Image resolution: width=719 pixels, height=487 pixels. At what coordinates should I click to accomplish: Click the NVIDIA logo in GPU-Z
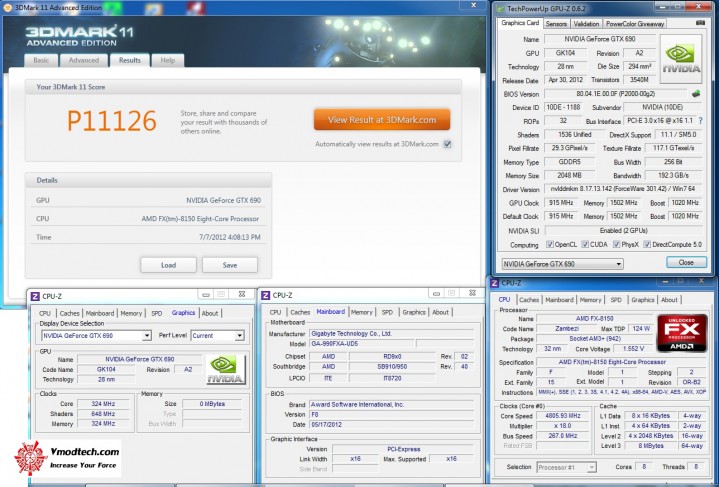[681, 59]
